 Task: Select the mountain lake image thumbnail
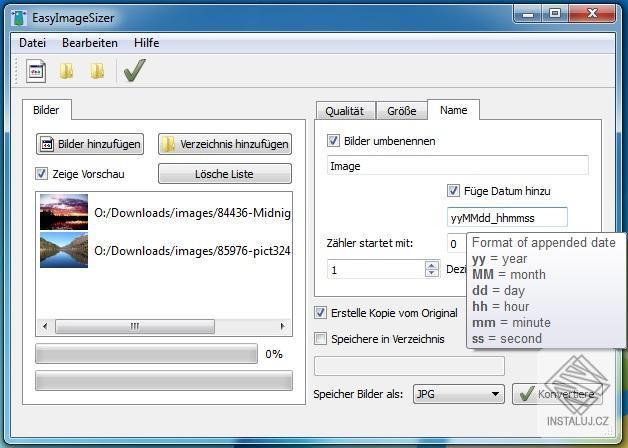tap(64, 250)
